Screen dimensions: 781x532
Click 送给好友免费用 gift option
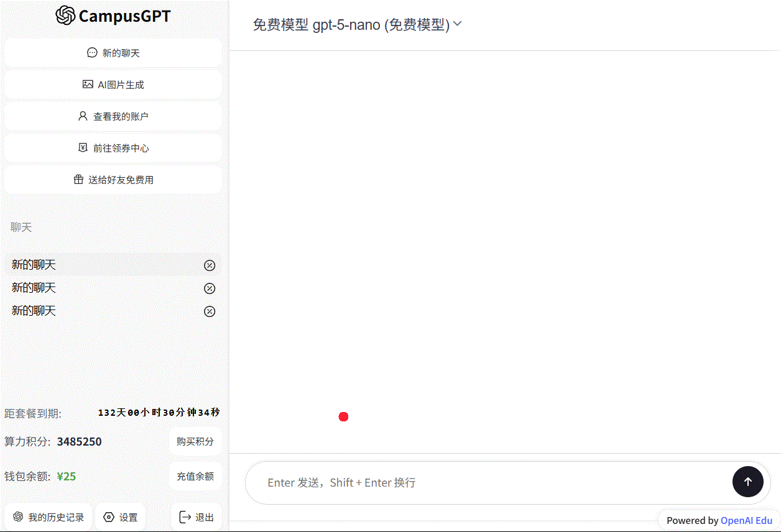113,180
